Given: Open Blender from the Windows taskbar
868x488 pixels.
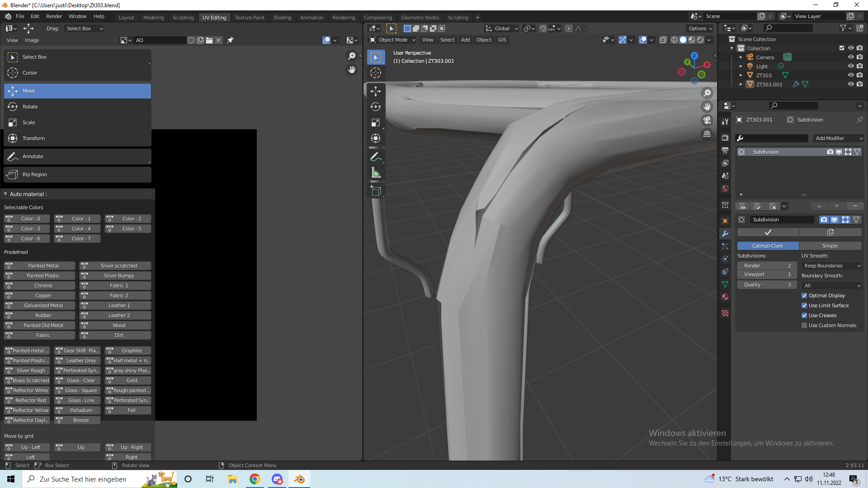Looking at the screenshot, I should [x=299, y=479].
